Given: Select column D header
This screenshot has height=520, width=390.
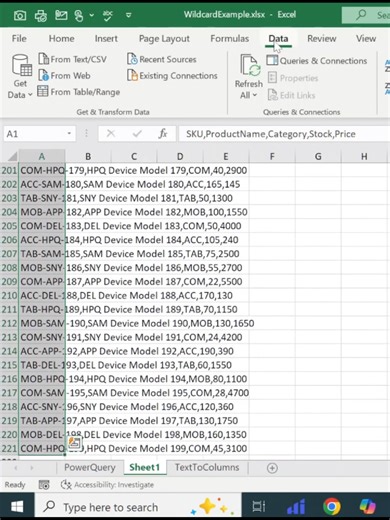Looking at the screenshot, I should click(x=180, y=156).
